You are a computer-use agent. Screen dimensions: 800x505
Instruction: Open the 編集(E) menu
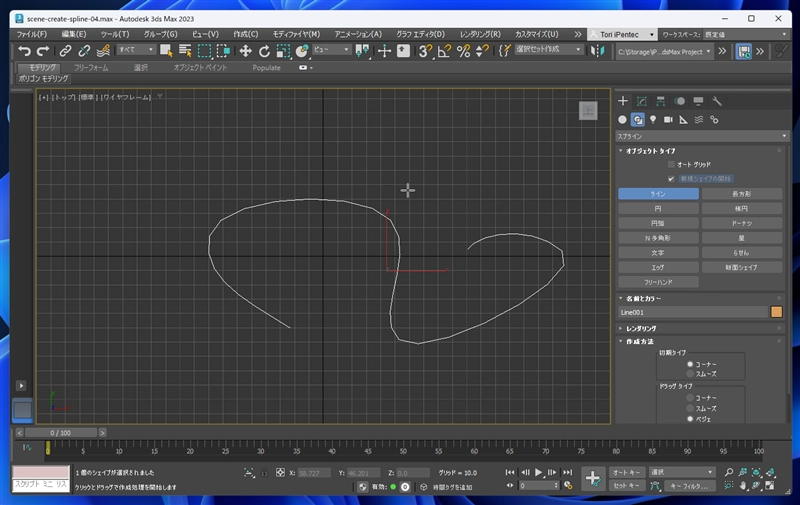[74, 34]
